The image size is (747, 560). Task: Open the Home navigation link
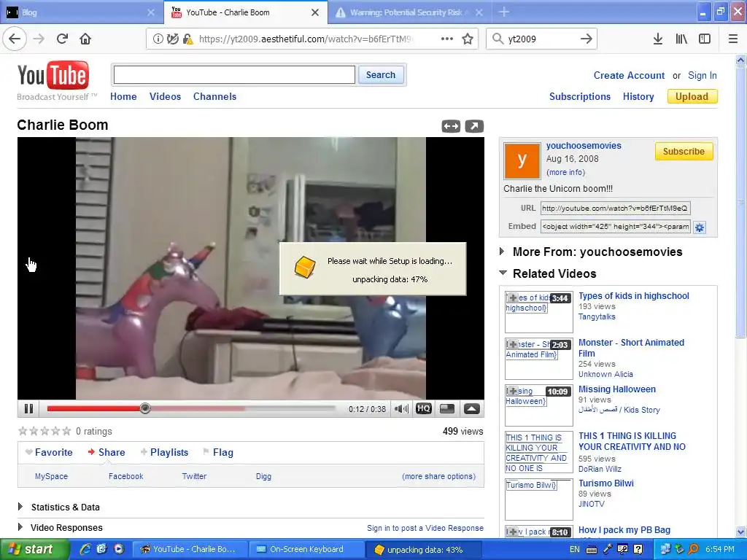pyautogui.click(x=123, y=97)
